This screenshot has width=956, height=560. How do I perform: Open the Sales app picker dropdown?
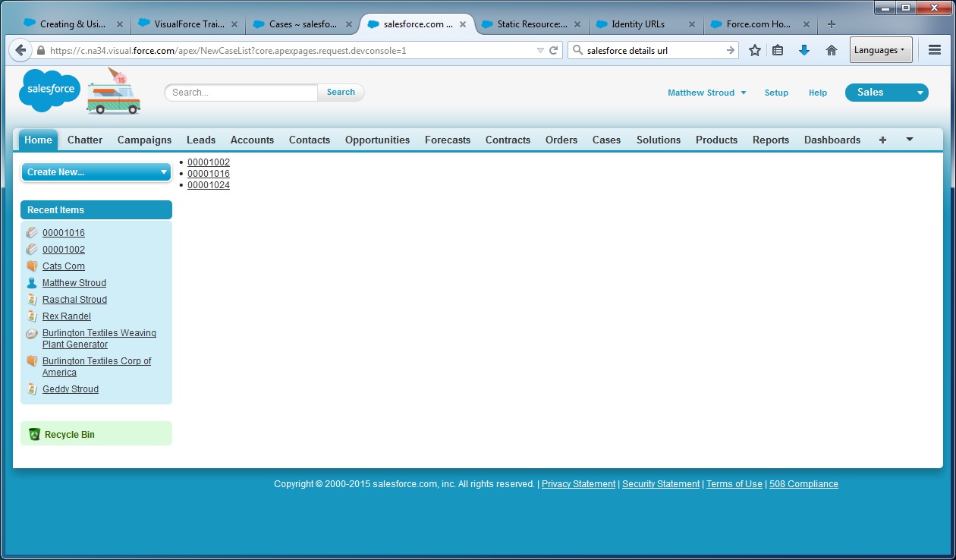(887, 93)
